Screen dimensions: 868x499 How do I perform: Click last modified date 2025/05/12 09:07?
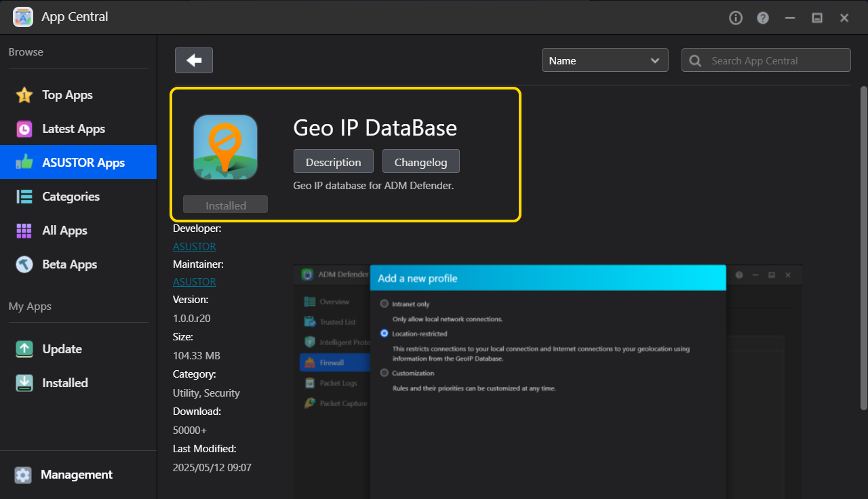tap(212, 468)
